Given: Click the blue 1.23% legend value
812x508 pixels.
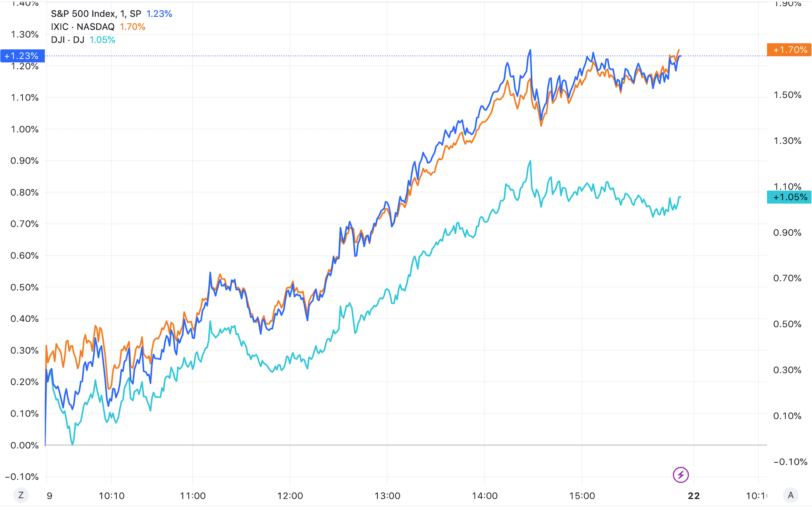Looking at the screenshot, I should click(x=159, y=14).
